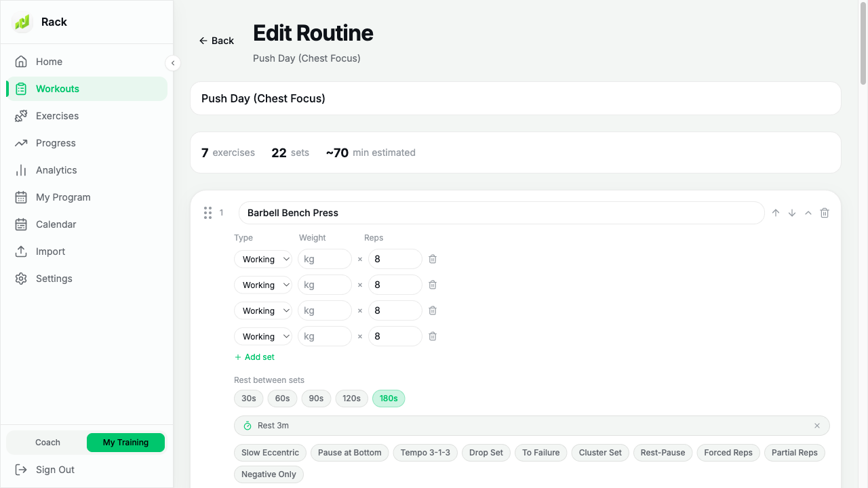
Task: Select 60s rest between sets
Action: tap(283, 399)
